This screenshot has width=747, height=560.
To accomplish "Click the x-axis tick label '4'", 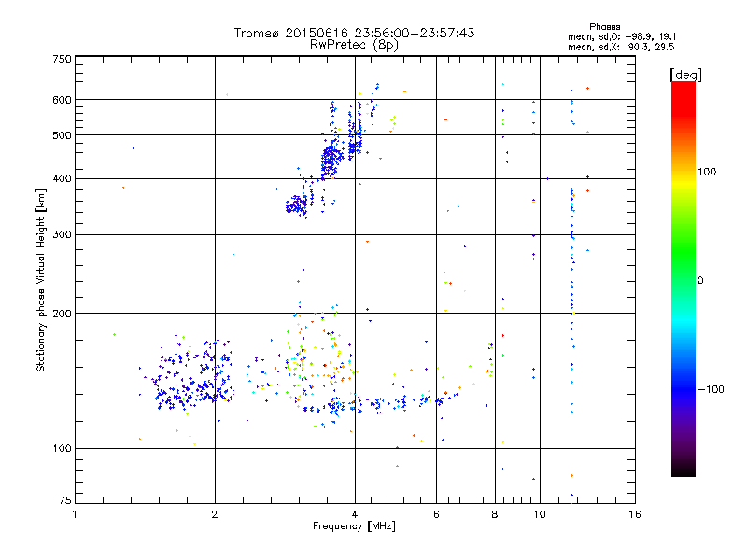I will [355, 514].
